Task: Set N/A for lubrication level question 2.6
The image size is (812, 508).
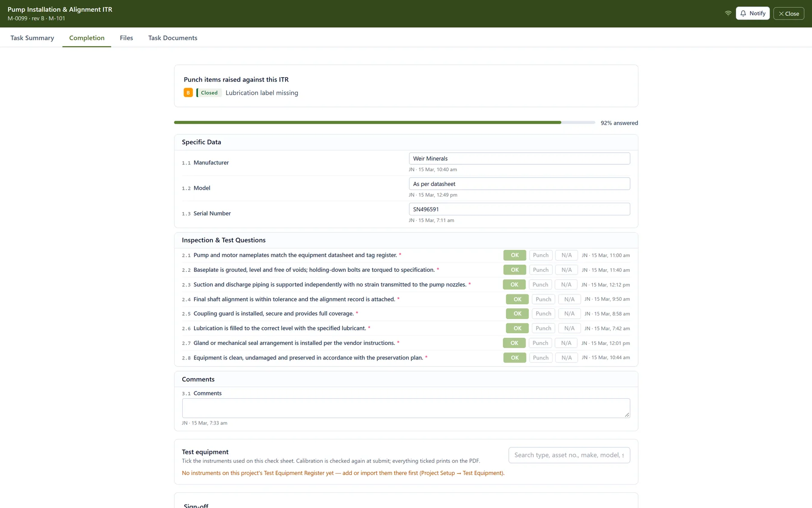Action: coord(569,328)
